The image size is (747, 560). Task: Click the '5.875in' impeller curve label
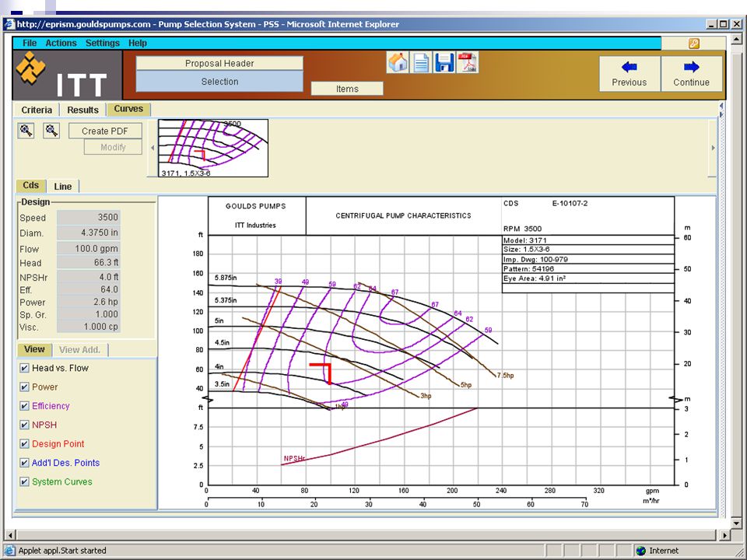click(226, 277)
